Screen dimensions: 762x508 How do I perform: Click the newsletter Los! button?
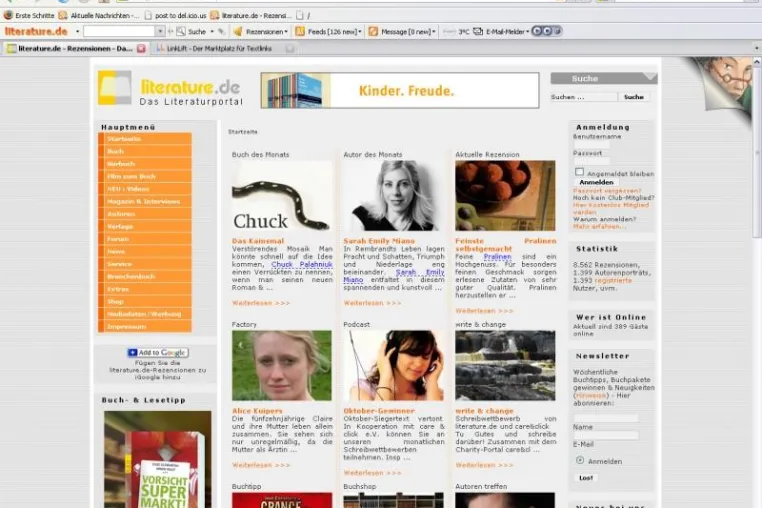tap(586, 478)
